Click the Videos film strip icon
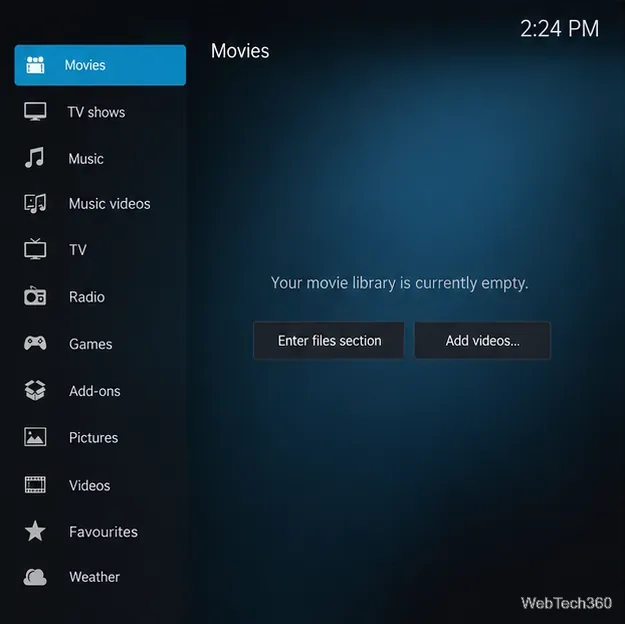625x624 pixels. pos(35,485)
